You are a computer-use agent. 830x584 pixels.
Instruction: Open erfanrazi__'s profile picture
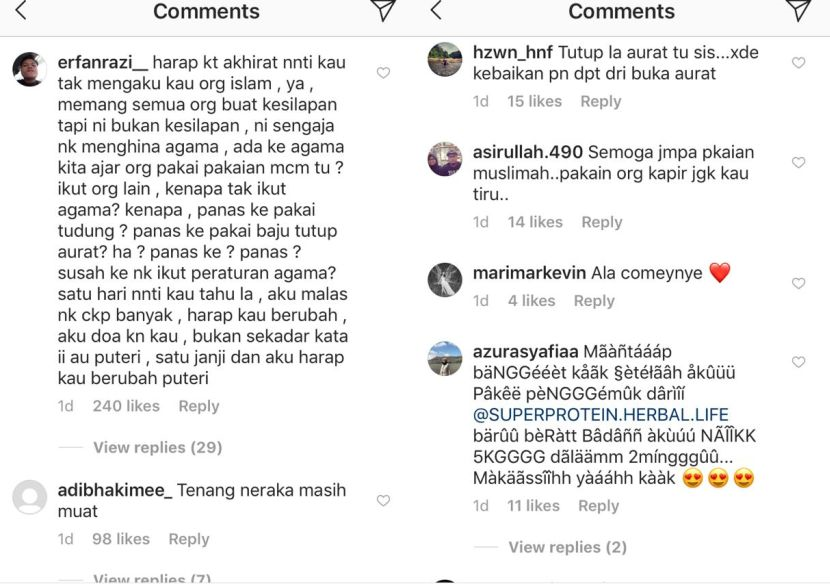[29, 69]
